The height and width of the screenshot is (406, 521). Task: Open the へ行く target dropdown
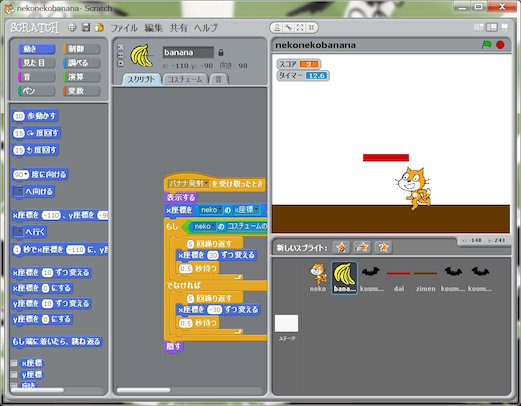click(18, 232)
